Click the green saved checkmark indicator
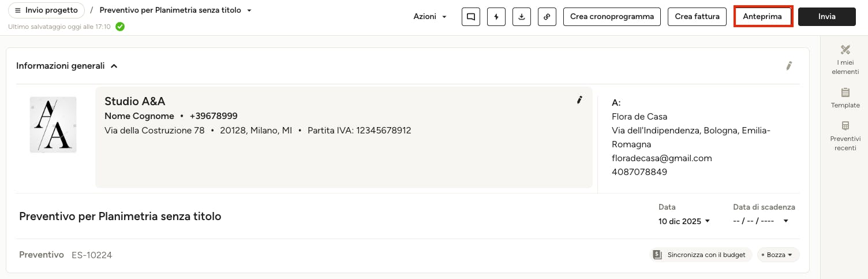Screen dimensions: 868x279 pos(120,27)
